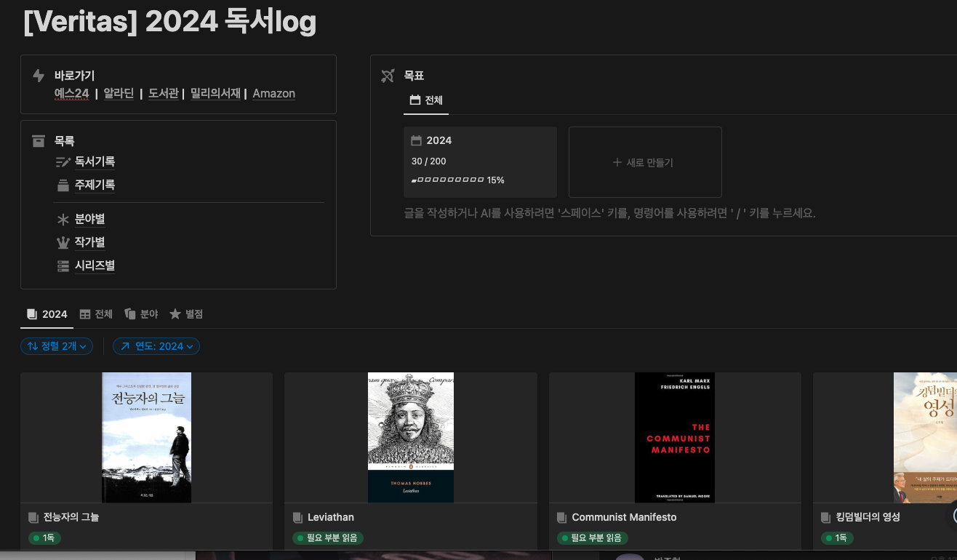Screen dimensions: 957x560
Task: Click the 1독 status tag under 킹덤빌더의 영성
Action: [837, 538]
